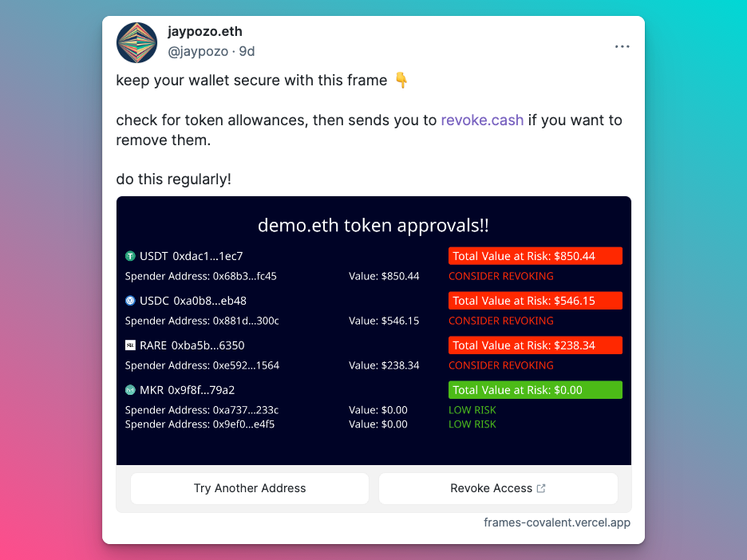Click the jaypozo.eth profile avatar

136,43
